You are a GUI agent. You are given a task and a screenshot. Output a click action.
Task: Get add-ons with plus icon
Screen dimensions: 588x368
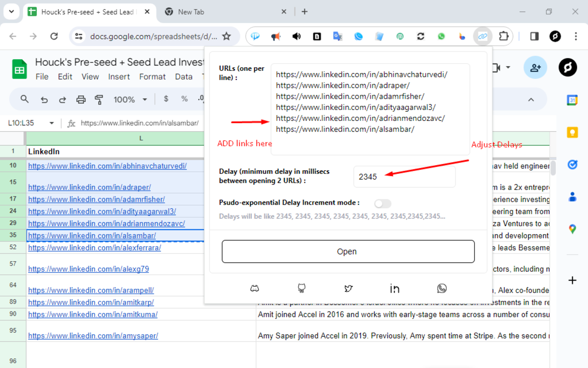coord(572,280)
